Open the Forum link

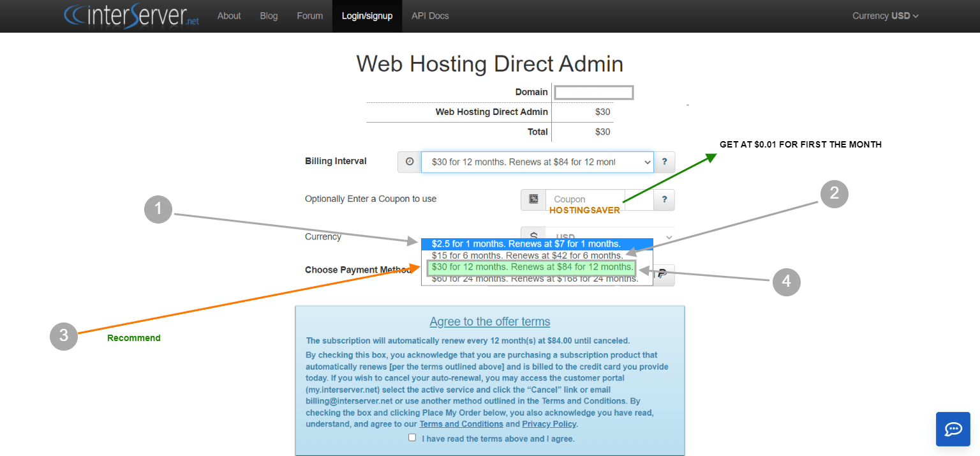click(x=309, y=16)
